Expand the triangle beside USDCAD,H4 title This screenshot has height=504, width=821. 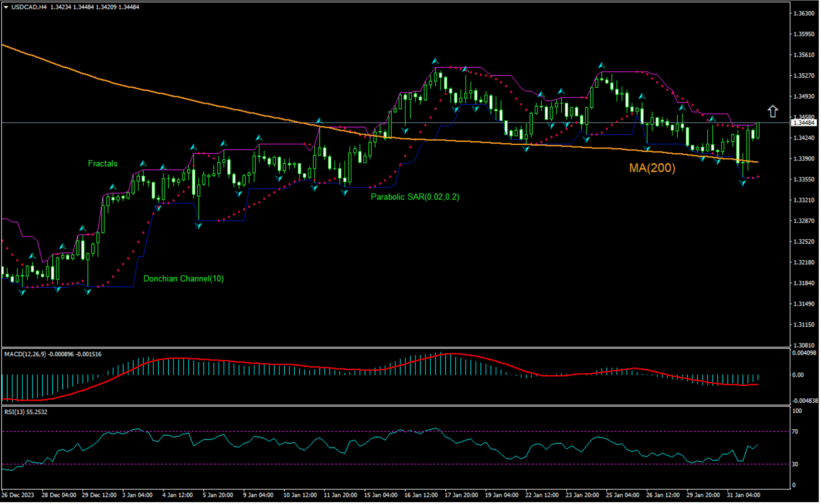6,7
